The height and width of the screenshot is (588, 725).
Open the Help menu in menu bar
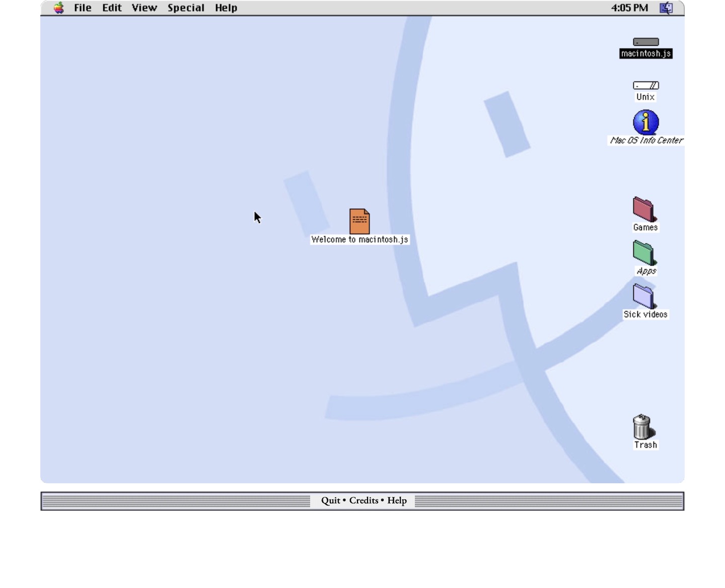point(226,8)
